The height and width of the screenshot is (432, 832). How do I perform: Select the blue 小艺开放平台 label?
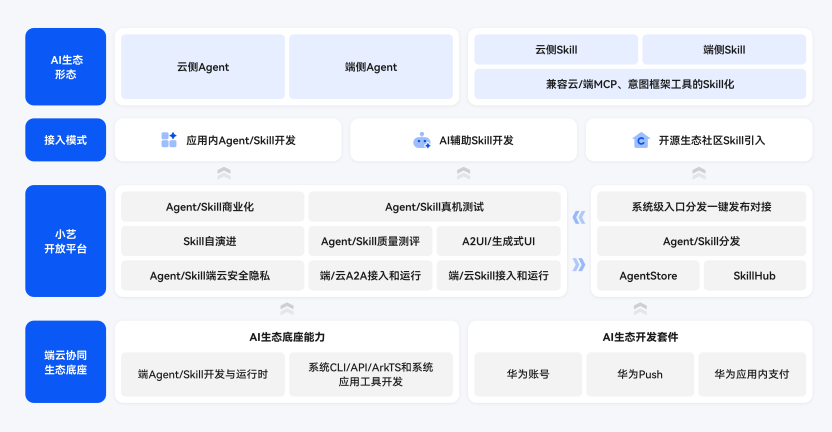tap(66, 241)
